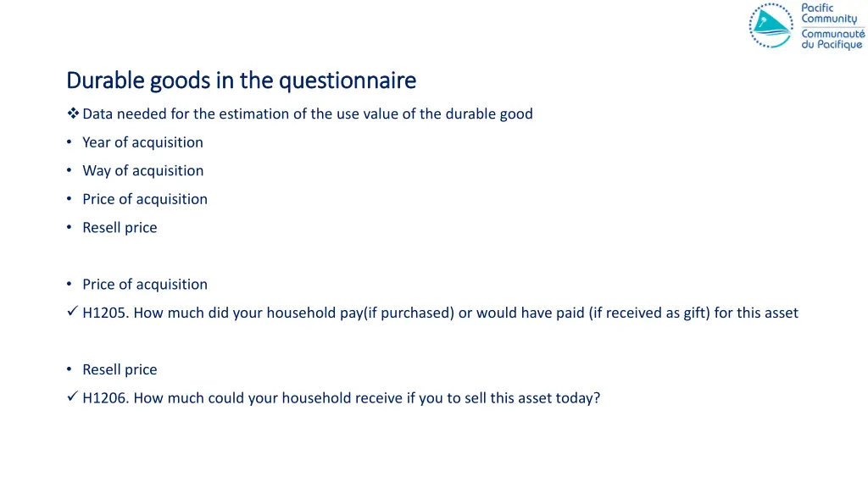Click the second Price of acquisition heading
Image resolution: width=868 pixels, height=488 pixels.
(x=145, y=285)
